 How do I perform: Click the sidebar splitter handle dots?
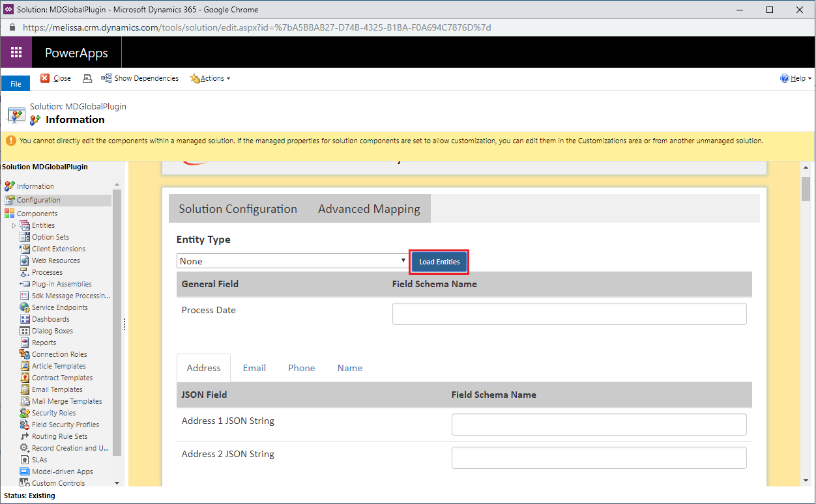pos(124,324)
